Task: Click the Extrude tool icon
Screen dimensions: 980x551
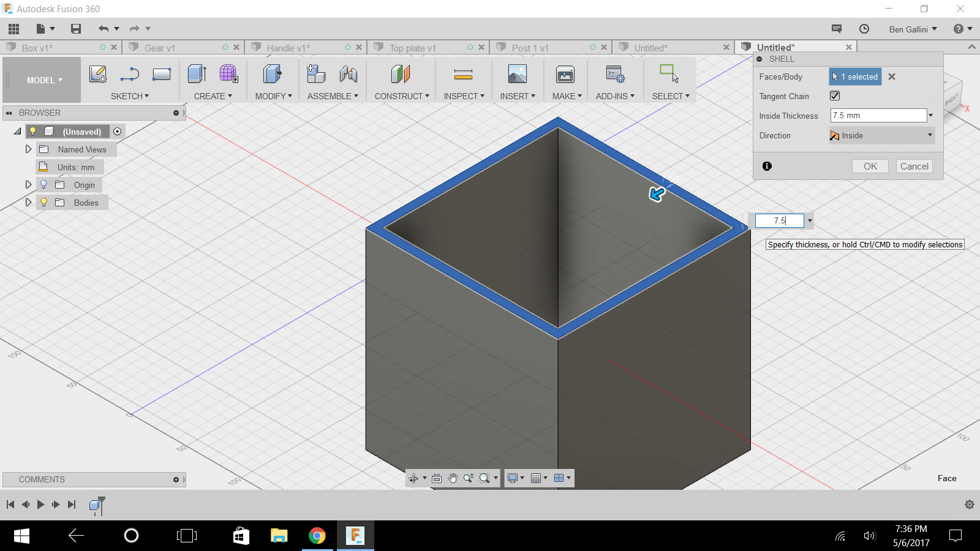Action: point(197,74)
